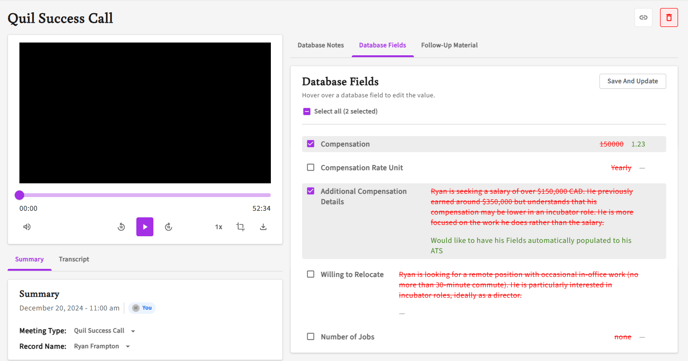Toggle the Select all checkbox

[x=307, y=111]
